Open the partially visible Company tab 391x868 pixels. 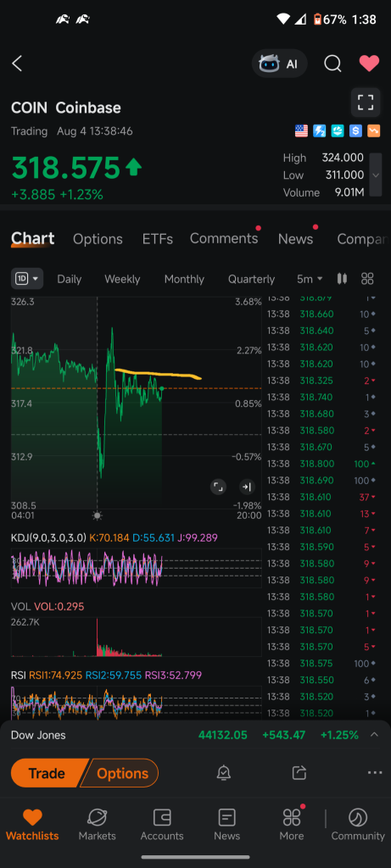click(361, 239)
